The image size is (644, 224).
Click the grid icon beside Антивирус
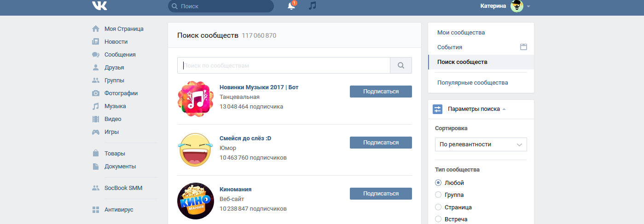[96, 209]
